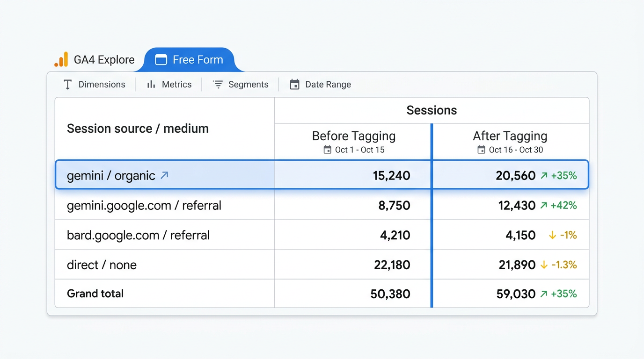
Task: Switch to the Free Form tab
Action: (x=190, y=60)
